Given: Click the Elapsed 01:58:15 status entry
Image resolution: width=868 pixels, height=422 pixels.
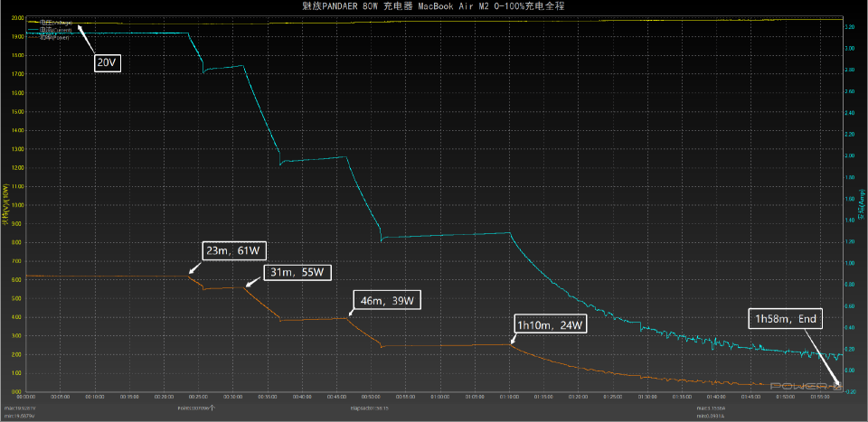Looking at the screenshot, I should 371,408.
